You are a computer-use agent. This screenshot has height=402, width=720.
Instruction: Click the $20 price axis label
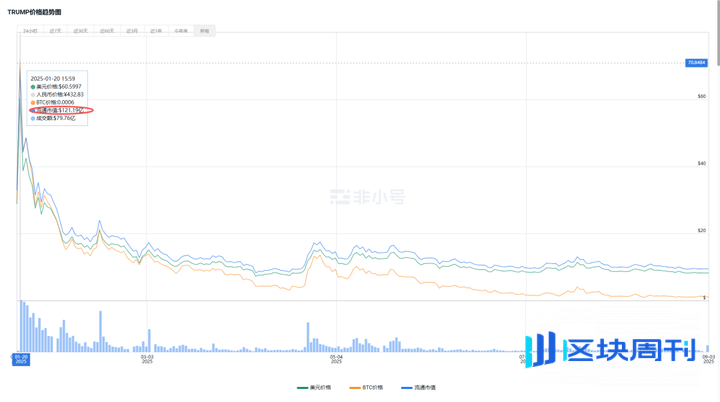coord(702,231)
